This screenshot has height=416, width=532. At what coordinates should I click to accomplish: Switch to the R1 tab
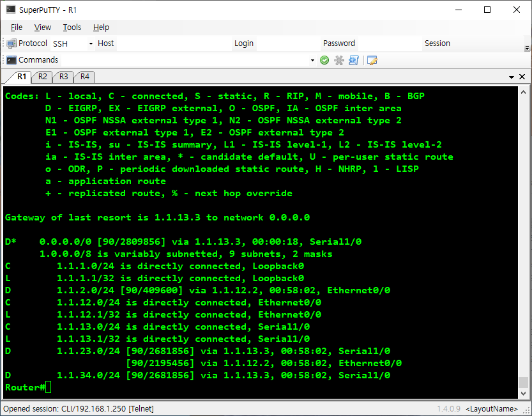point(22,77)
